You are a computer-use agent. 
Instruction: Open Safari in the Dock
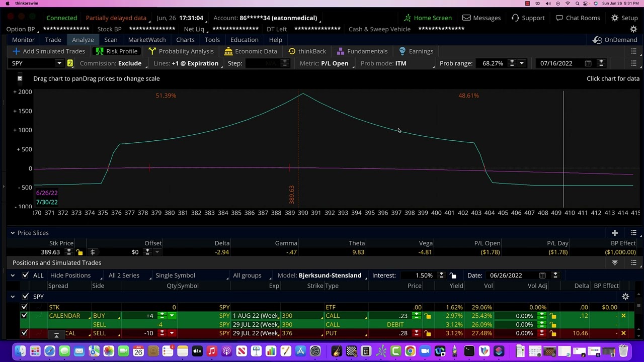coord(50,351)
